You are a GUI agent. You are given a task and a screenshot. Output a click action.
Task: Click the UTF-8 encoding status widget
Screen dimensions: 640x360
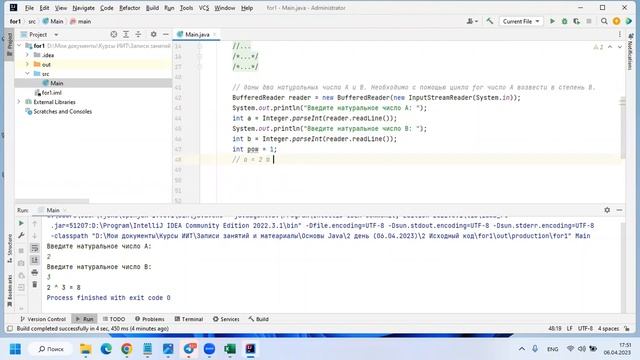585,329
